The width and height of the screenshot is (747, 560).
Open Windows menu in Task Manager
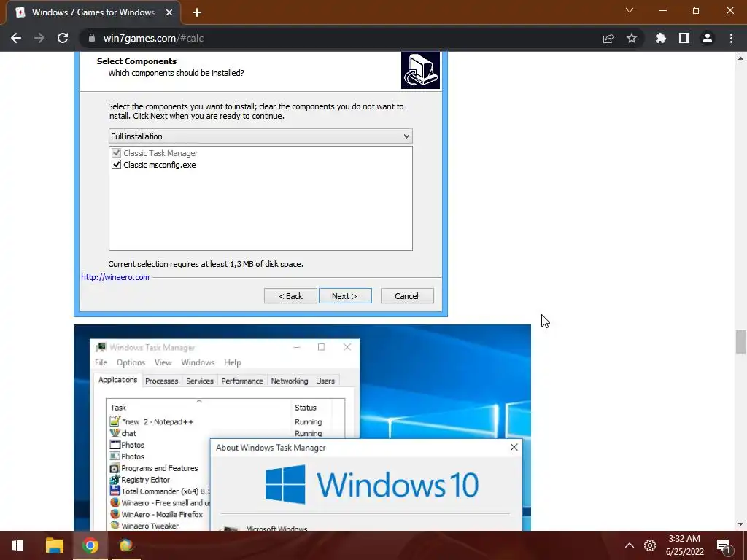tap(198, 362)
